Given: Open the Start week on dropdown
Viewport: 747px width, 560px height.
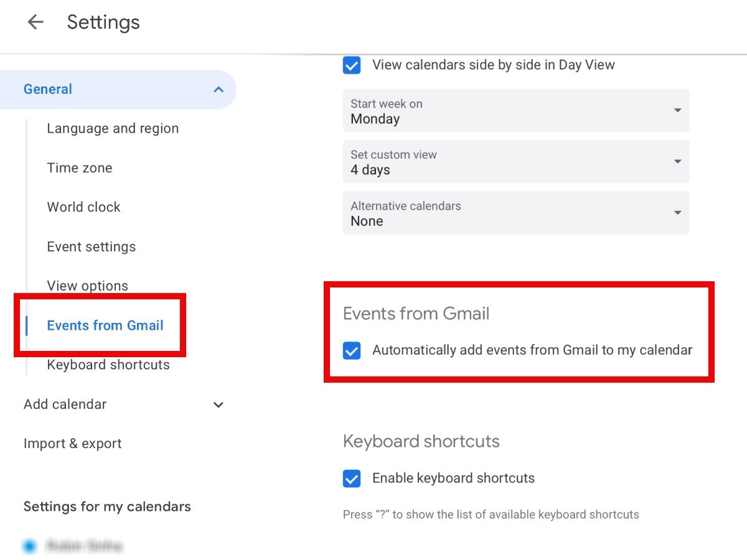Looking at the screenshot, I should tap(677, 110).
